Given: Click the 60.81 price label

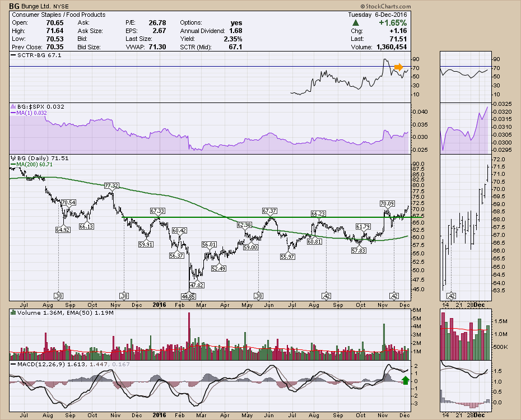Looking at the screenshot, I should (314, 241).
